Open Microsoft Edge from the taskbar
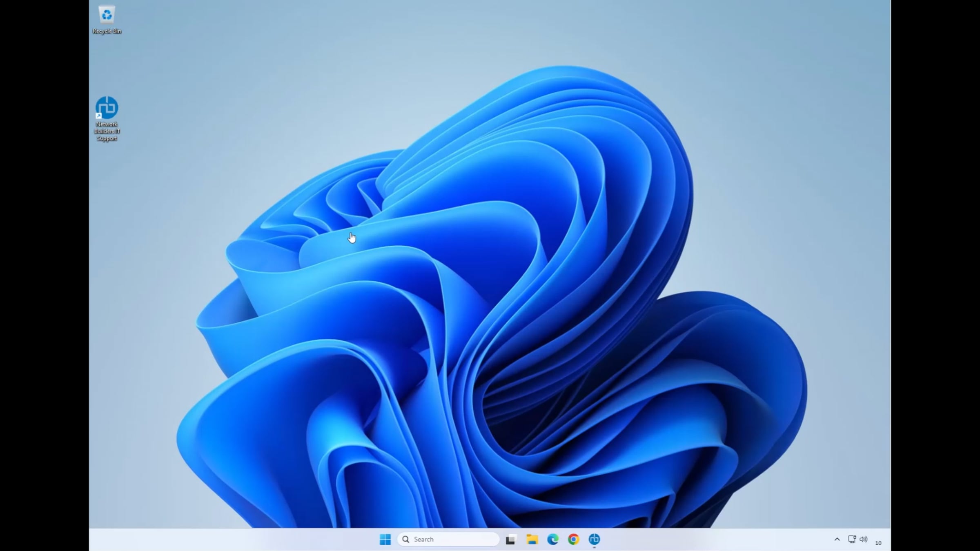Viewport: 980px width, 551px height. coord(552,539)
